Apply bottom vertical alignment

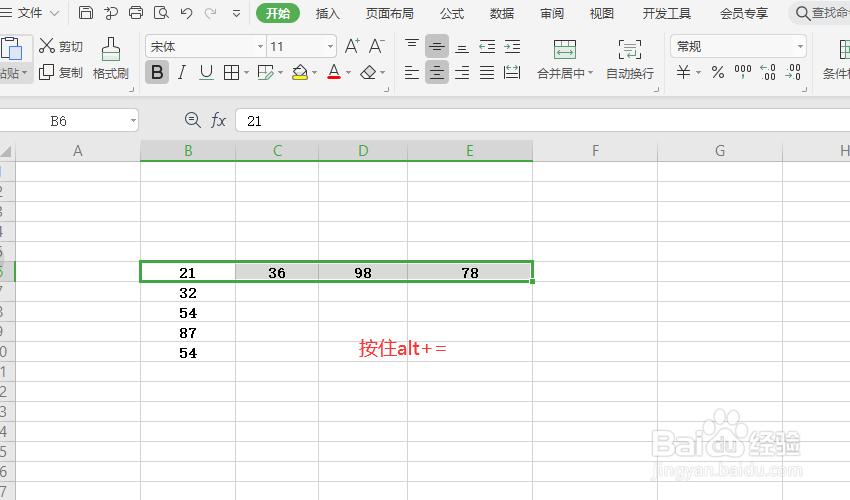coord(462,47)
